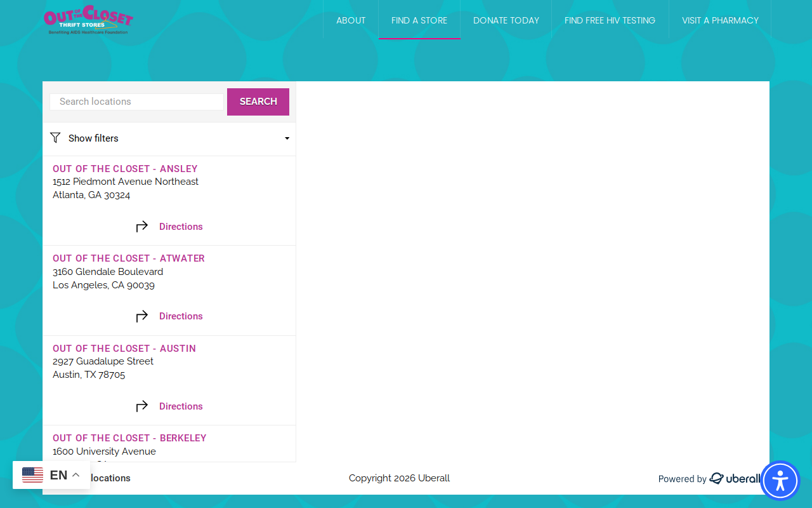This screenshot has width=812, height=508.
Task: Open Out of the Closet - Austin link
Action: (124, 349)
